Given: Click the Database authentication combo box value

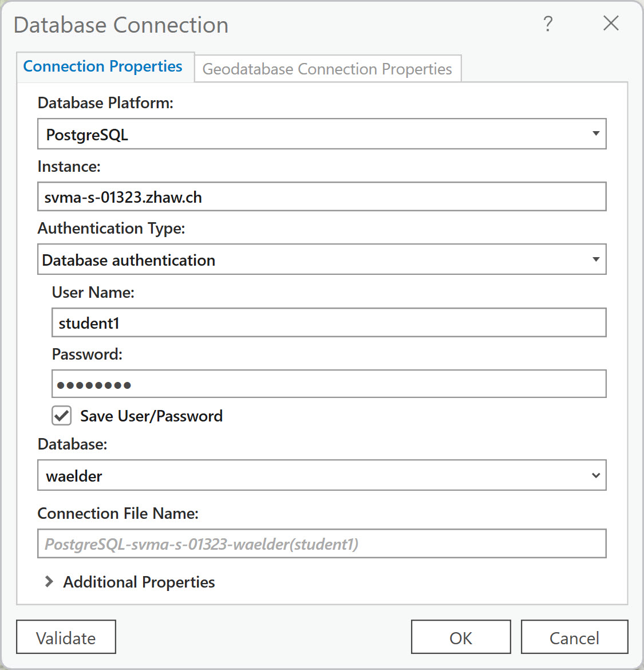Looking at the screenshot, I should pyautogui.click(x=129, y=261).
